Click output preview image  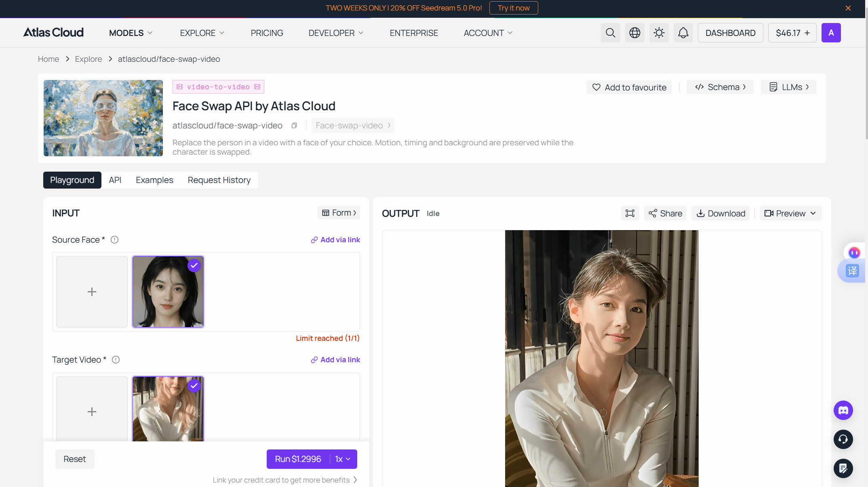pos(602,359)
